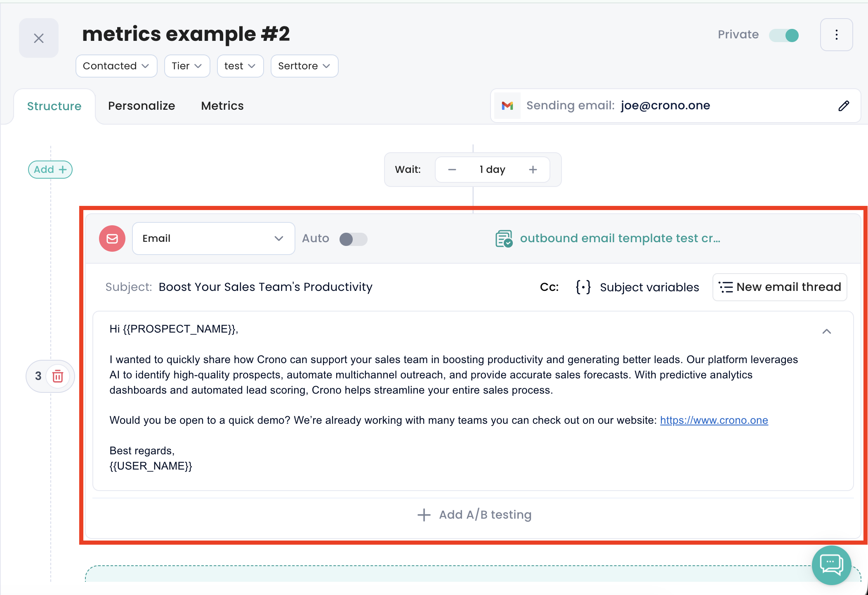Switch to the Metrics tab
868x595 pixels.
(x=222, y=106)
